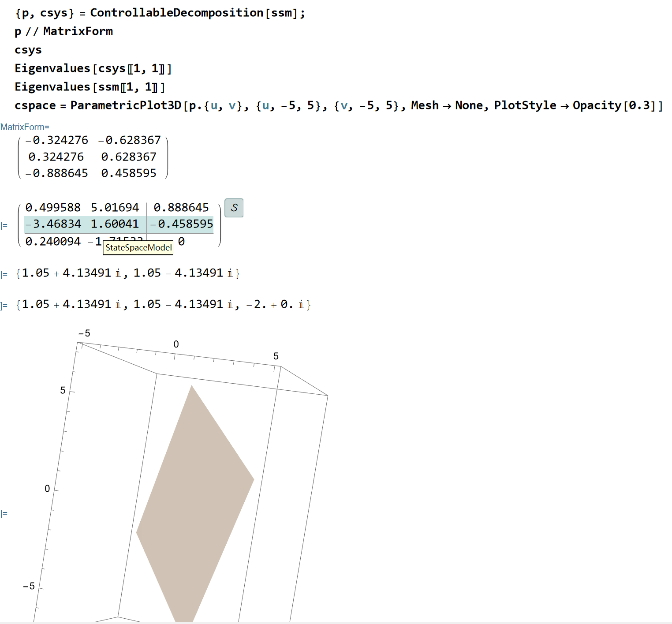Click the Mesh → None option text
672x624 pixels.
click(447, 105)
